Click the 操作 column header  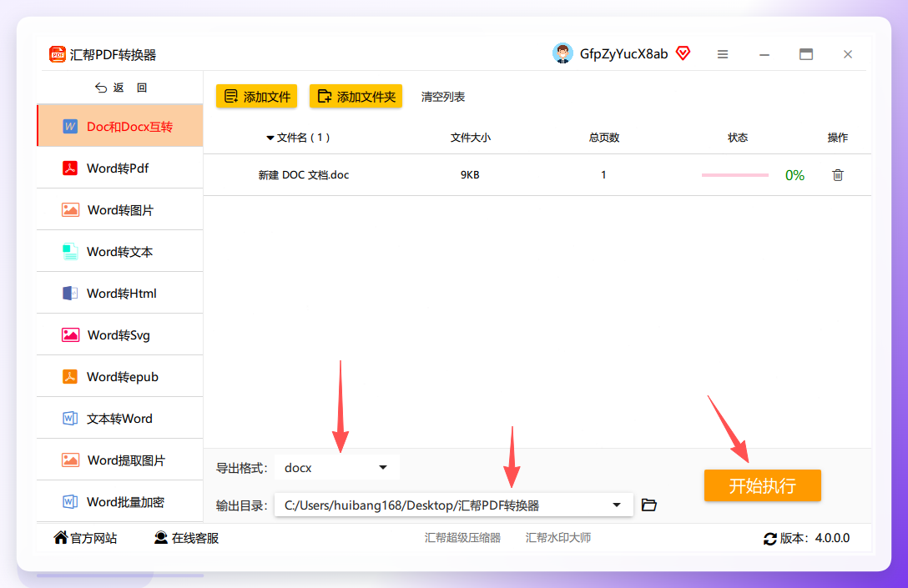pyautogui.click(x=837, y=138)
